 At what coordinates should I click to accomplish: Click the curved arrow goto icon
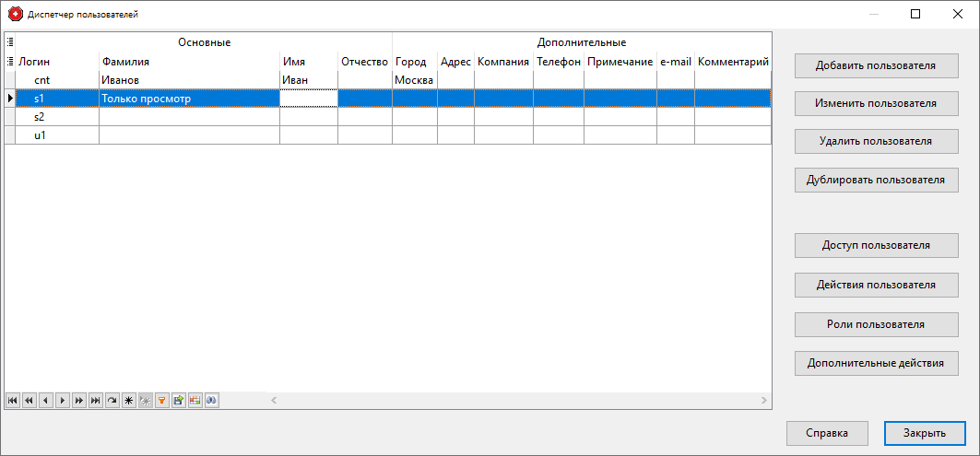coord(112,401)
